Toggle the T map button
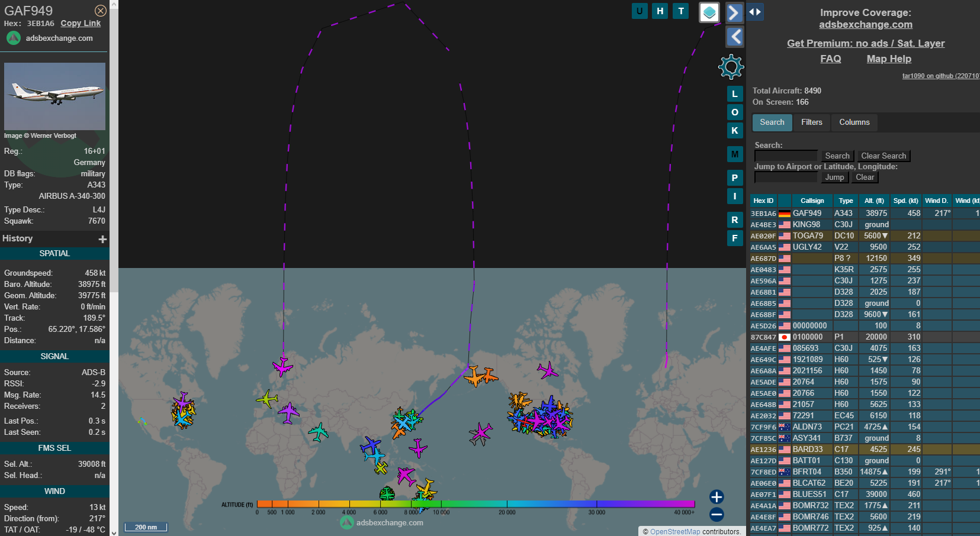Image resolution: width=980 pixels, height=536 pixels. [x=681, y=11]
